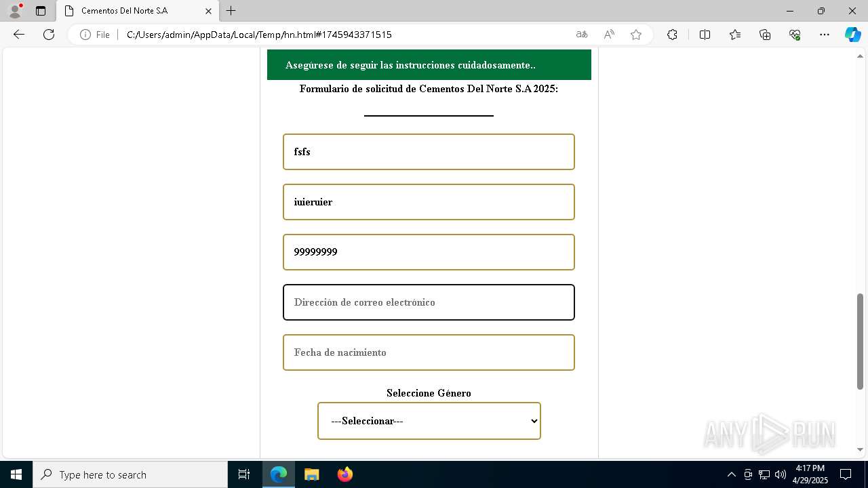Screen dimensions: 868x488
Task: Open the Extensions puzzle icon
Action: click(x=672, y=35)
